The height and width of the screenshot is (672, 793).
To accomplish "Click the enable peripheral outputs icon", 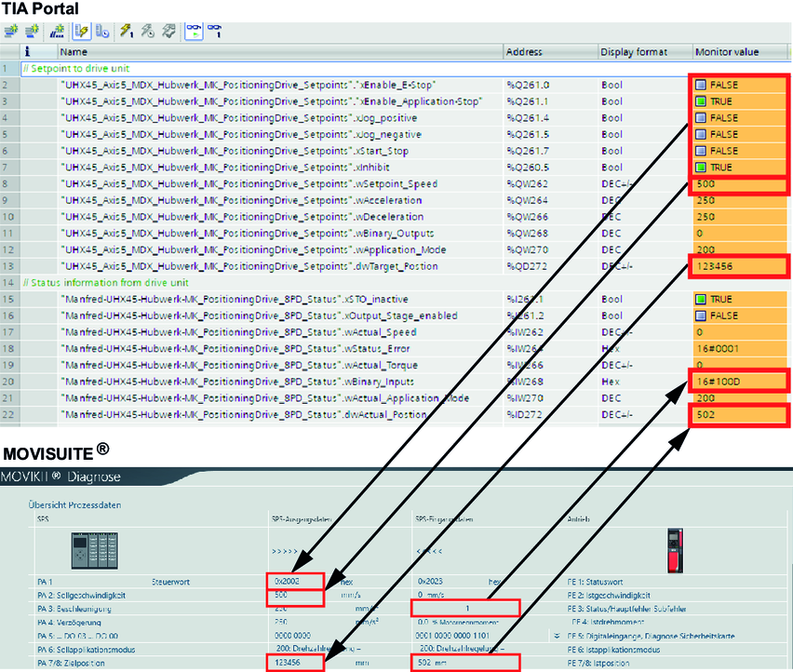I will [168, 31].
